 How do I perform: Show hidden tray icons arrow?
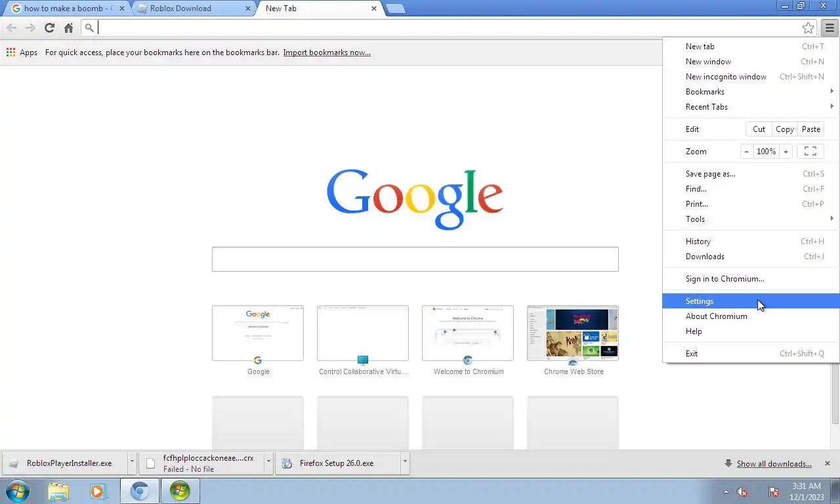click(x=726, y=492)
